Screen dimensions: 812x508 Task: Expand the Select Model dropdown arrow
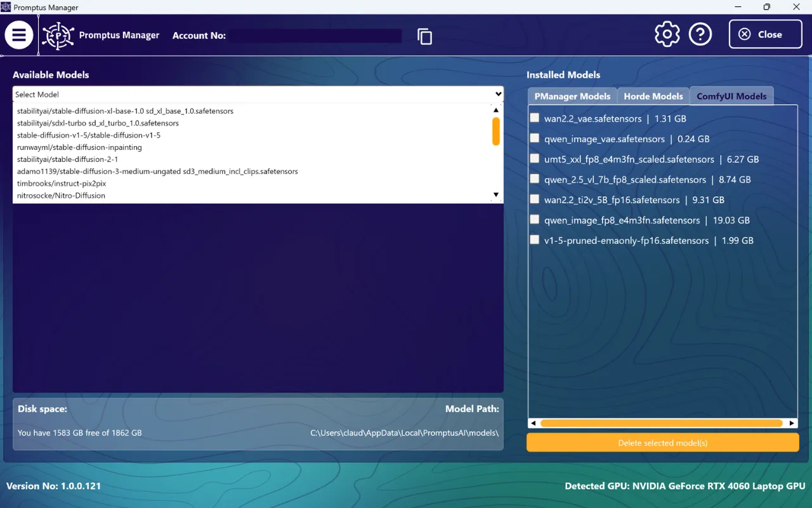498,94
